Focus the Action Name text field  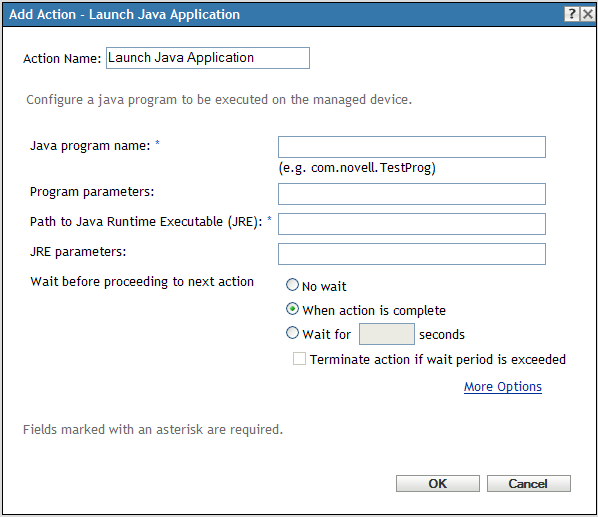point(208,58)
